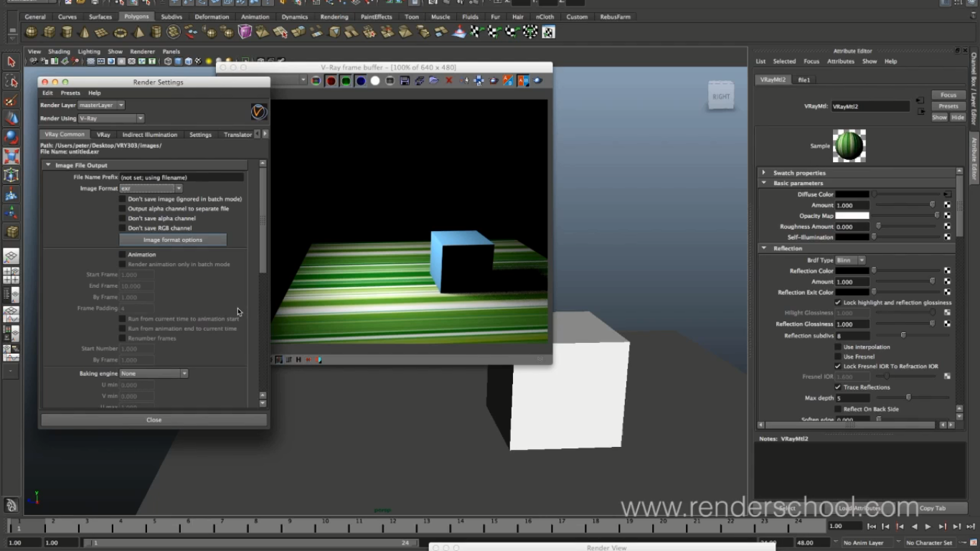
Task: Select the Rendering shelf tab
Action: click(334, 17)
